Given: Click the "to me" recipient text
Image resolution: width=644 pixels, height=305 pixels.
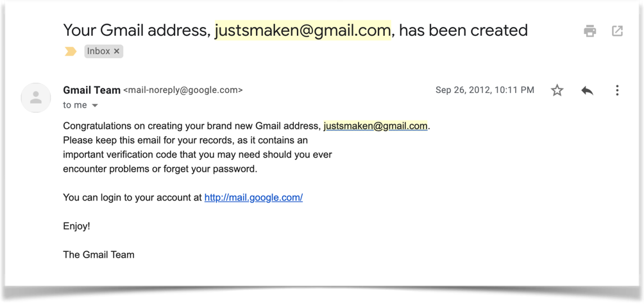Looking at the screenshot, I should pos(75,105).
